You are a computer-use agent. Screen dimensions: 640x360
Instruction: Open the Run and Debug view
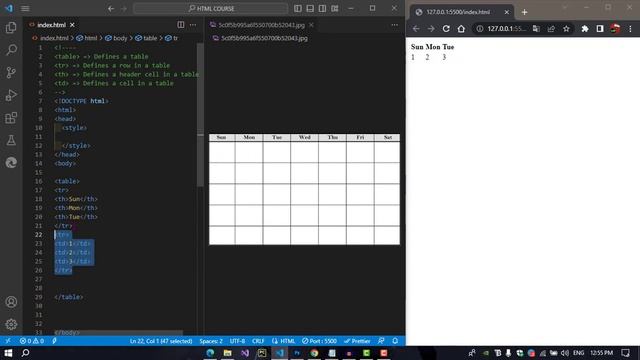click(11, 95)
